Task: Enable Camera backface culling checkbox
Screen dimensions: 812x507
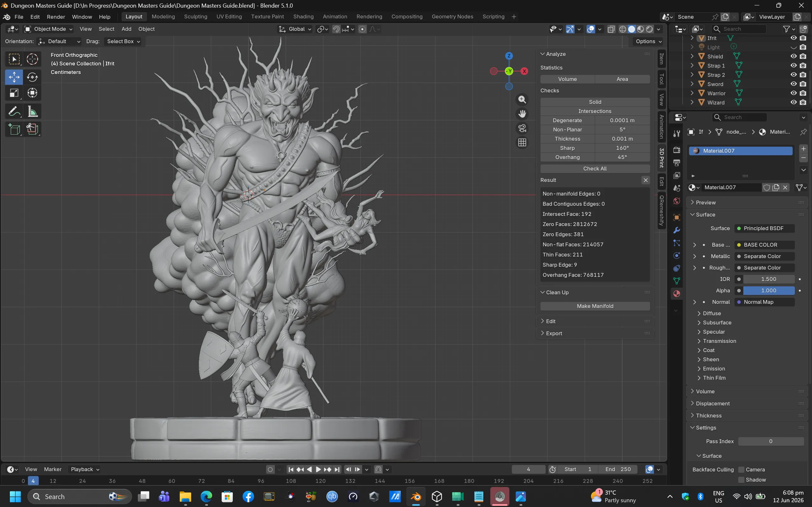Action: [x=741, y=470]
